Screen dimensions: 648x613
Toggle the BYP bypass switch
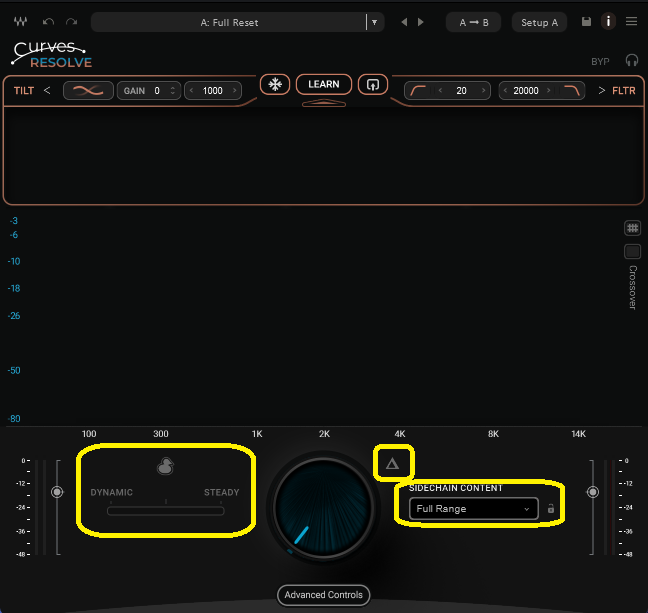pyautogui.click(x=600, y=62)
